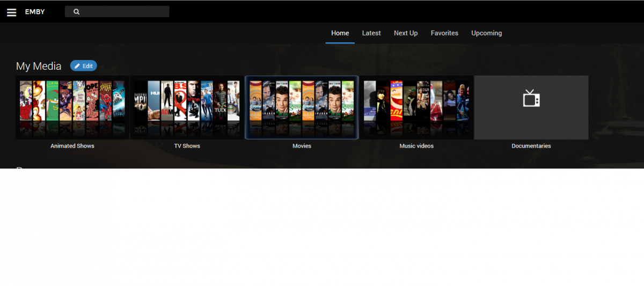Click the Documentaries TV icon
This screenshot has width=644, height=286.
531,99
